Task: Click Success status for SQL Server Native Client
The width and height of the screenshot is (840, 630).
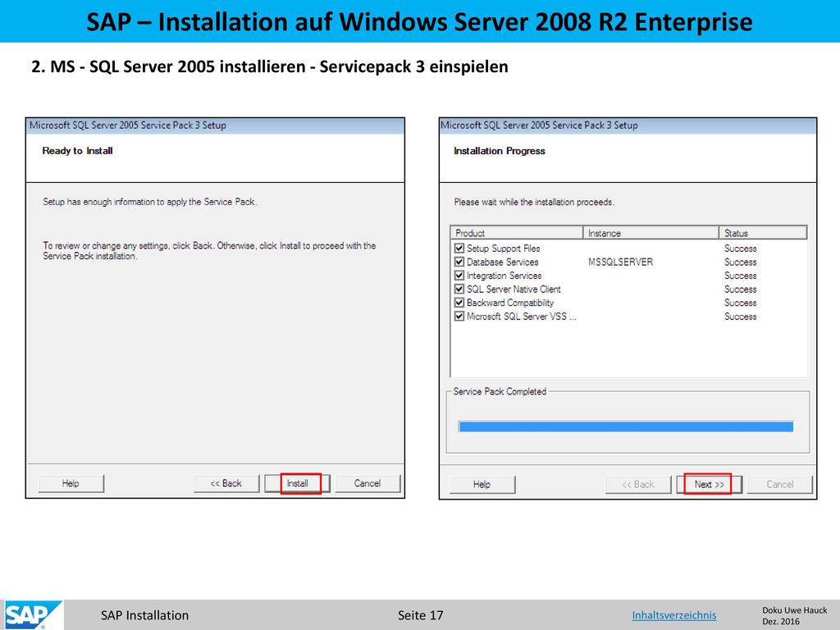Action: (741, 290)
